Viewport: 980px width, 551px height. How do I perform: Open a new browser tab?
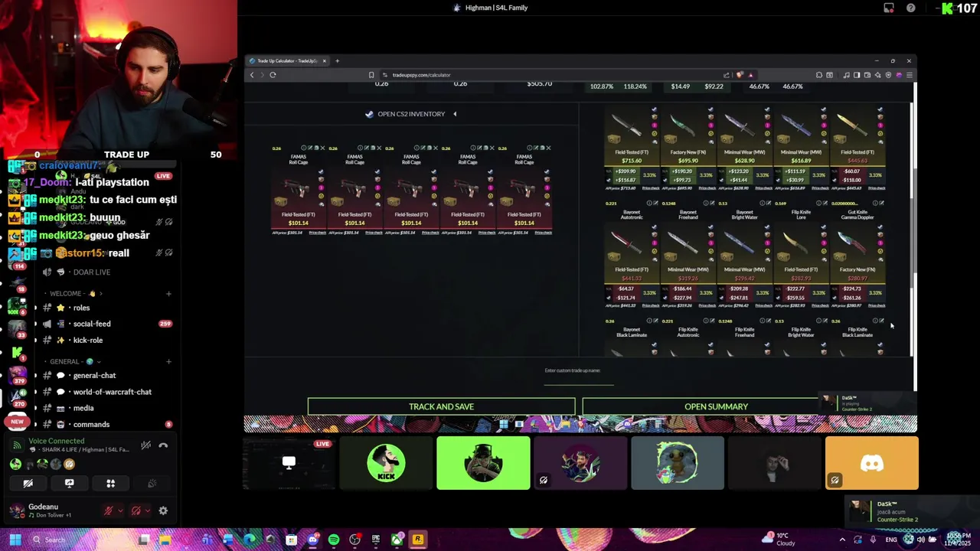(x=337, y=60)
